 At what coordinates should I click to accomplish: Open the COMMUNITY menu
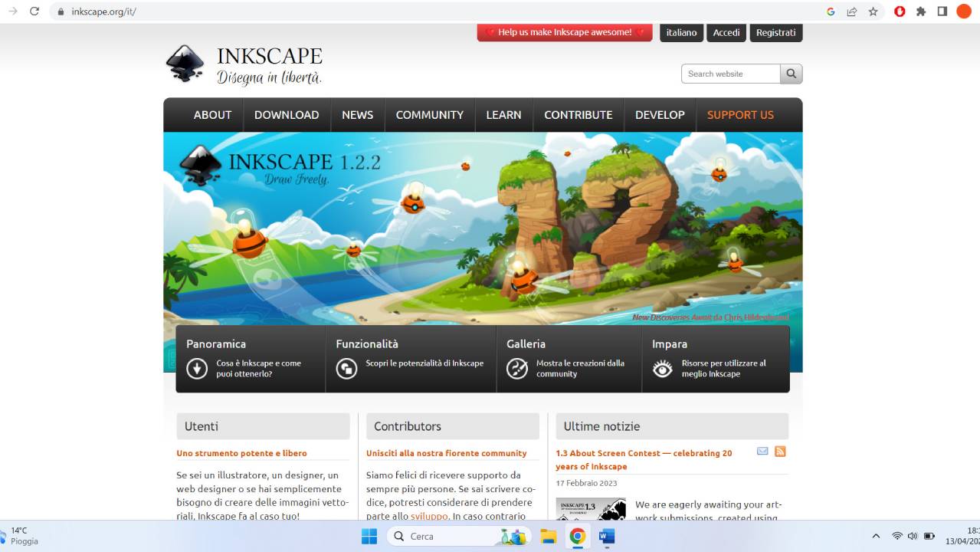[429, 115]
